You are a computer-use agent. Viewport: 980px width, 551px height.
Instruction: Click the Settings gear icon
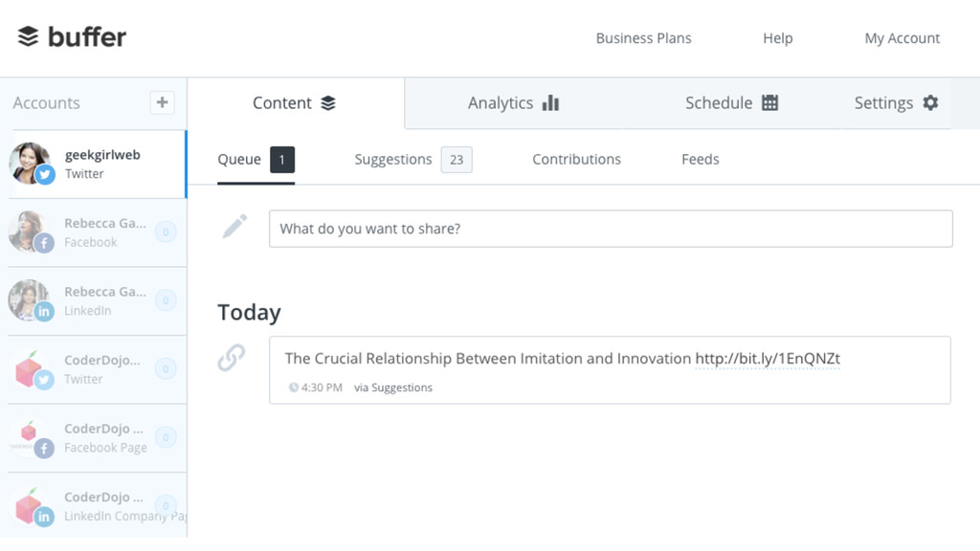[x=930, y=102]
